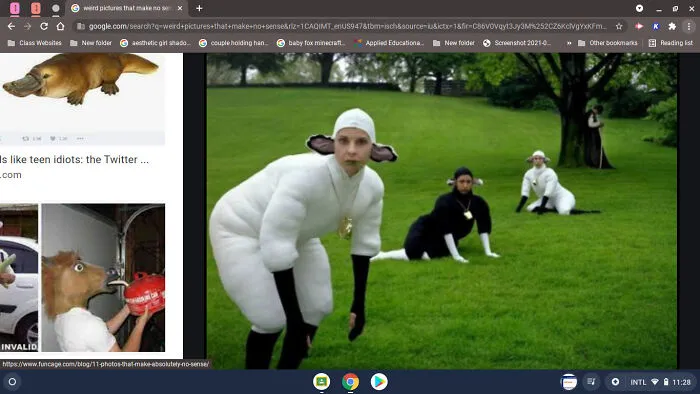The image size is (700, 394).
Task: Open the Play Store from the shelf
Action: [x=379, y=382]
